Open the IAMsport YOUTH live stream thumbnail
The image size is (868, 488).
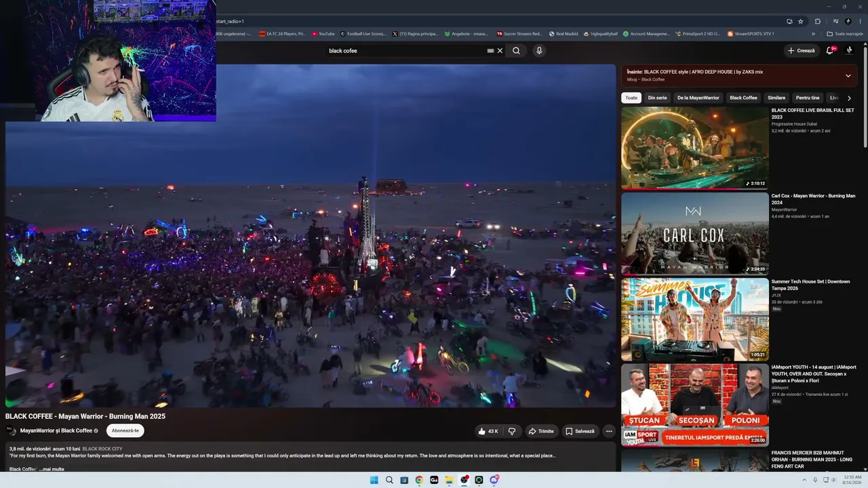tap(695, 405)
